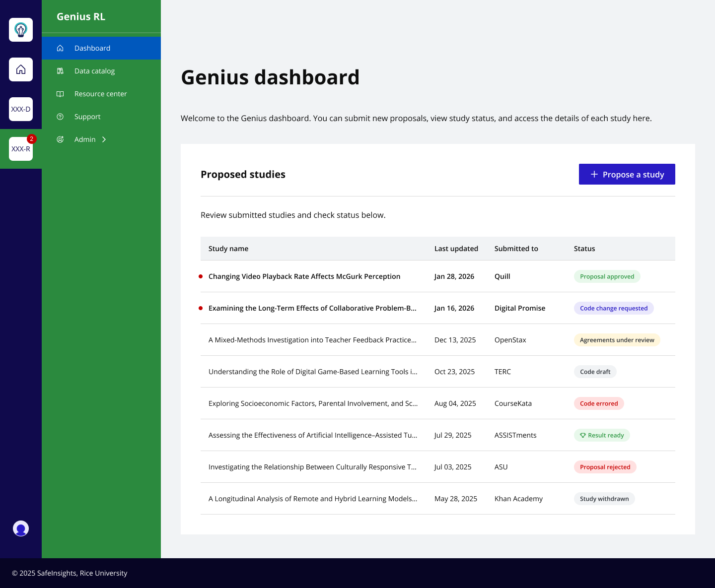
Task: Open the user avatar at bottom left
Action: (x=21, y=528)
